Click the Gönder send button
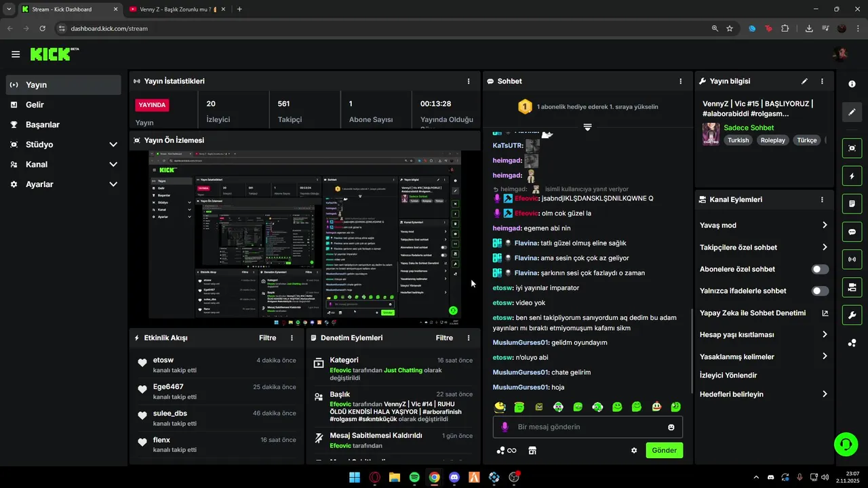The image size is (868, 488). click(665, 450)
